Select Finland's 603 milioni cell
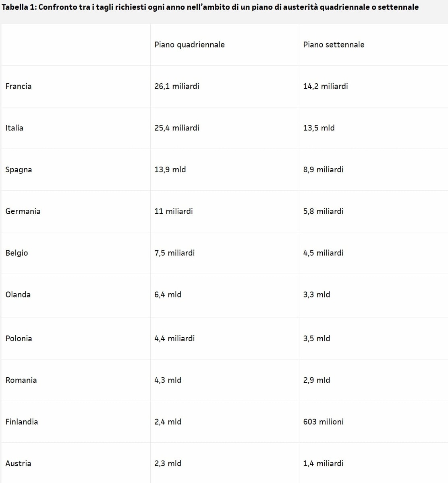Image resolution: width=448 pixels, height=483 pixels. coord(324,422)
